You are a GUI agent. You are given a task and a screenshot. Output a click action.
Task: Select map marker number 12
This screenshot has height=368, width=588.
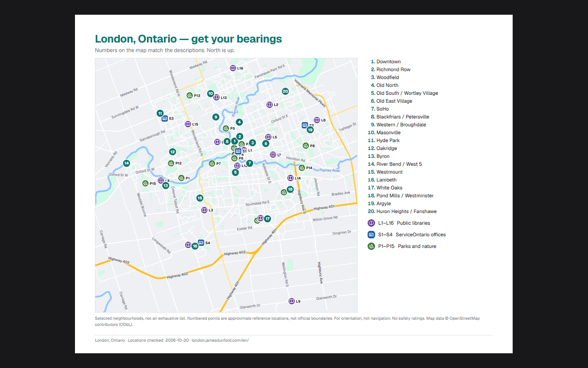click(172, 152)
